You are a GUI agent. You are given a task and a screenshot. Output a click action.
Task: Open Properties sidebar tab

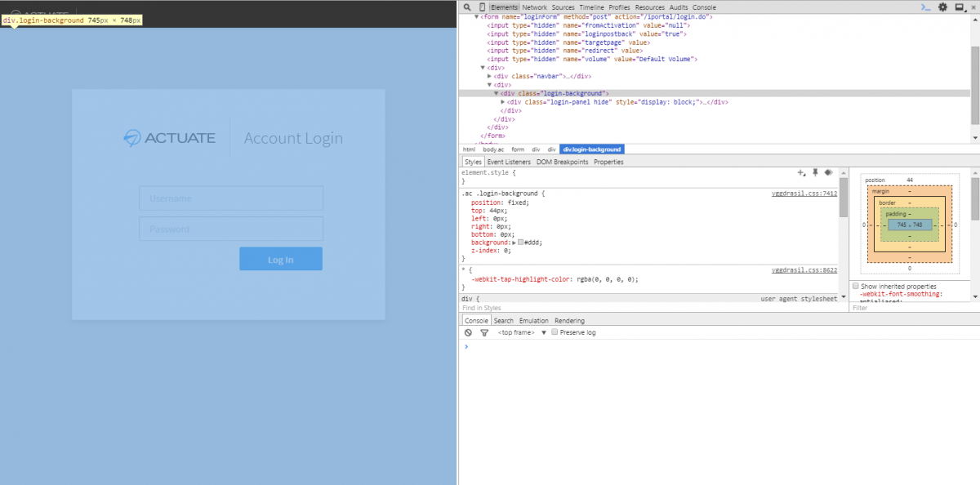[608, 162]
